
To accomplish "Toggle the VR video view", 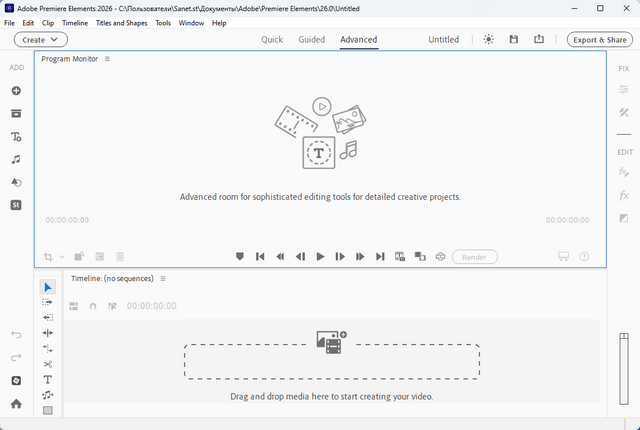I will [x=440, y=257].
